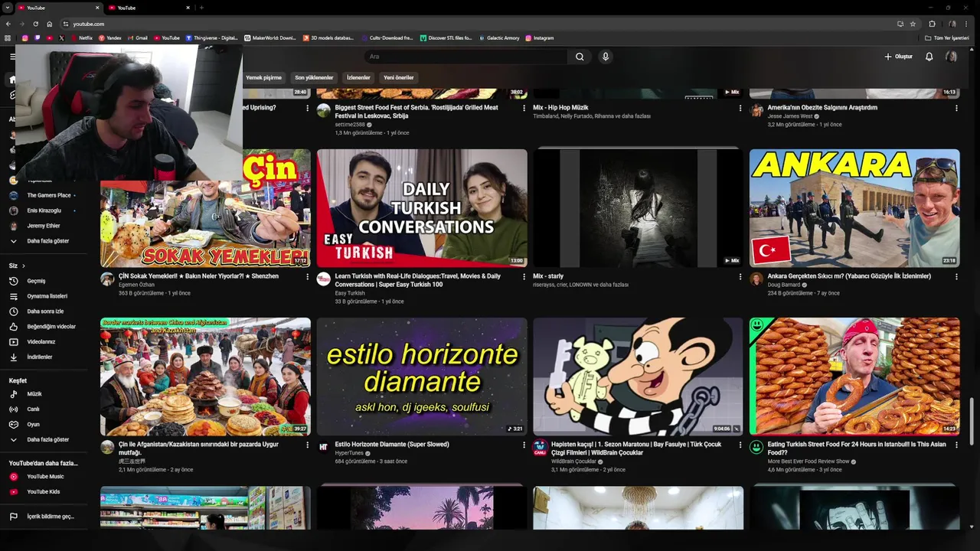The width and height of the screenshot is (980, 551).
Task: Open the Chrome extensions puzzle icon
Action: pyautogui.click(x=932, y=24)
